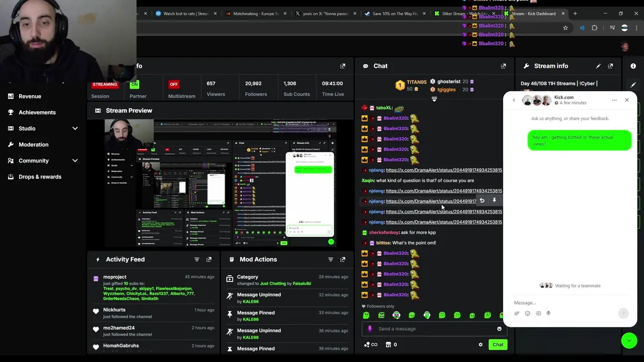This screenshot has width=644, height=362.
Task: Pop out the Session info panel
Action: (343, 66)
